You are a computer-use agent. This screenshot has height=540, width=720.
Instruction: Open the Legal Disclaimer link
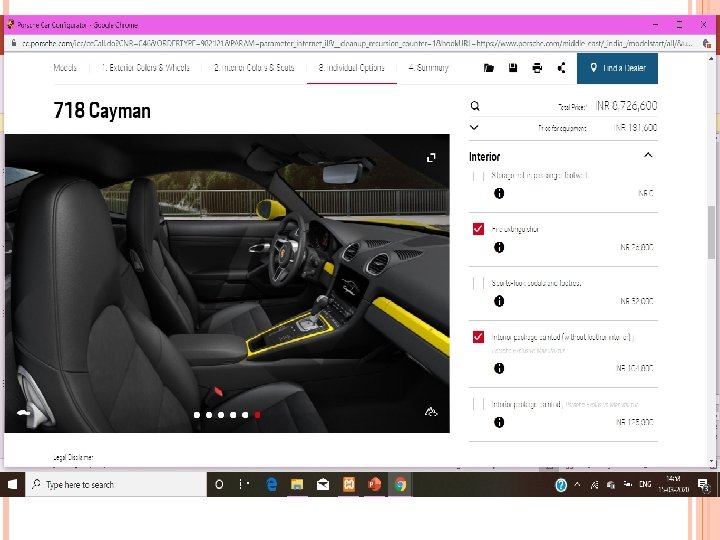[73, 457]
